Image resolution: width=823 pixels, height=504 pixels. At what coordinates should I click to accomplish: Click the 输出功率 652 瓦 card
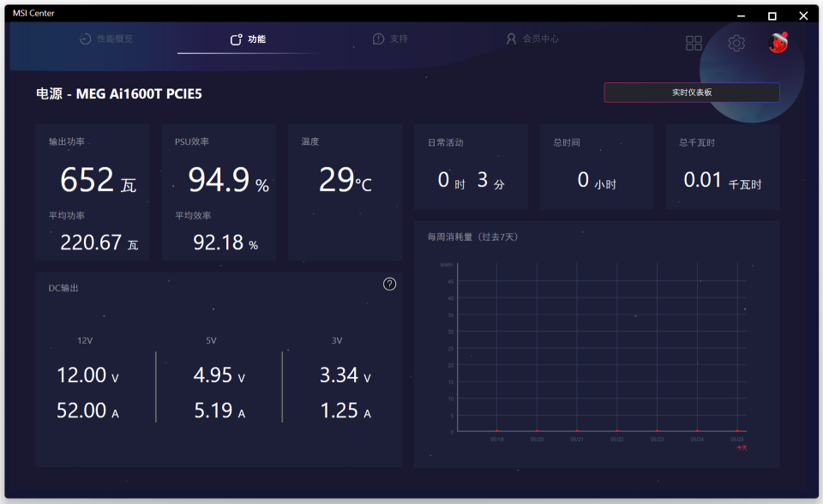pyautogui.click(x=93, y=193)
